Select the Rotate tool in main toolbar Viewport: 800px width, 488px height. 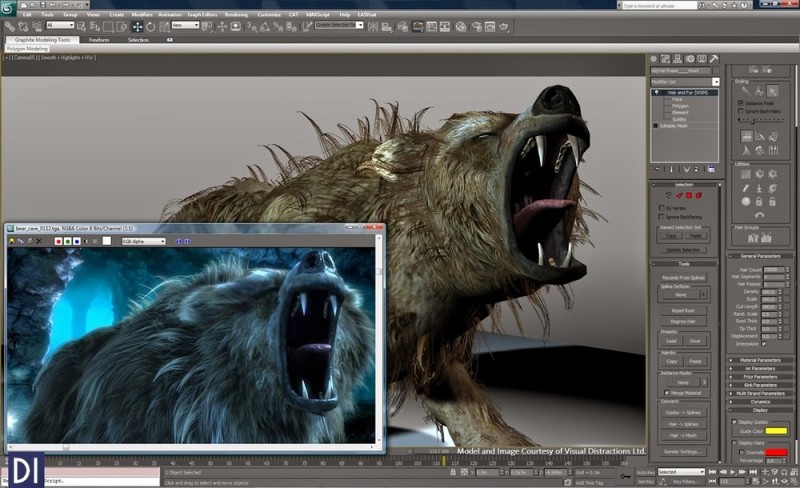(x=151, y=27)
